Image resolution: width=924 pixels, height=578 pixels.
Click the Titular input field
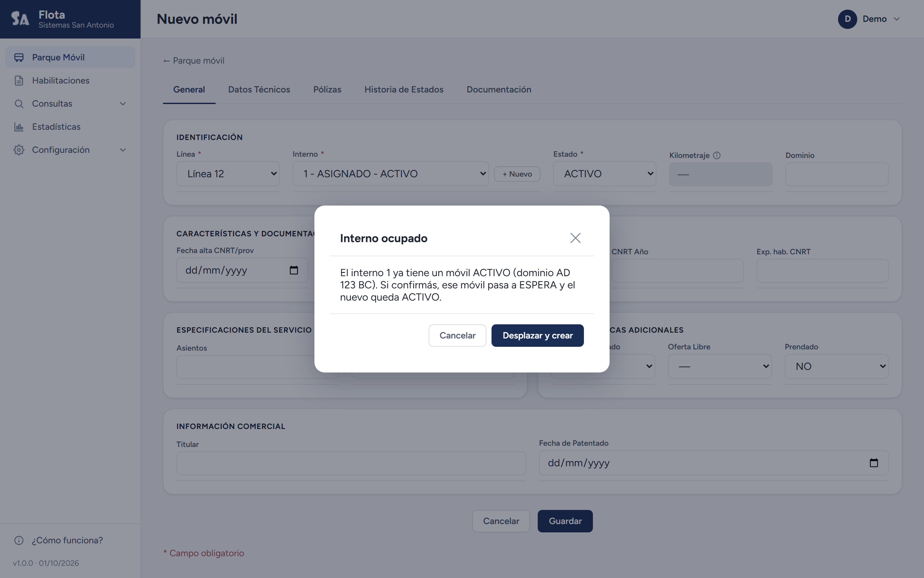351,464
